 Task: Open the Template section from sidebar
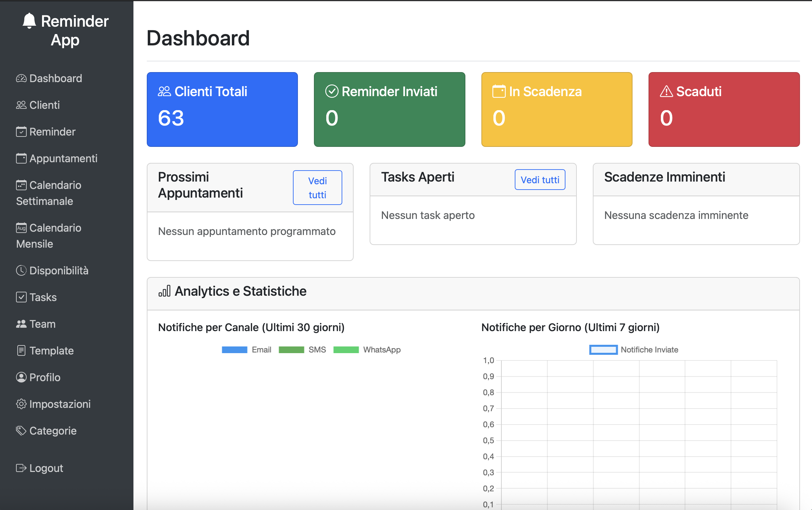[x=21, y=350]
